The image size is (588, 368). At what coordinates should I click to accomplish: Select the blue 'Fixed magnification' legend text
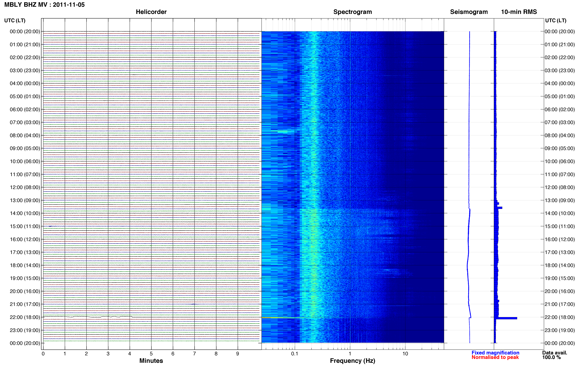coord(495,353)
